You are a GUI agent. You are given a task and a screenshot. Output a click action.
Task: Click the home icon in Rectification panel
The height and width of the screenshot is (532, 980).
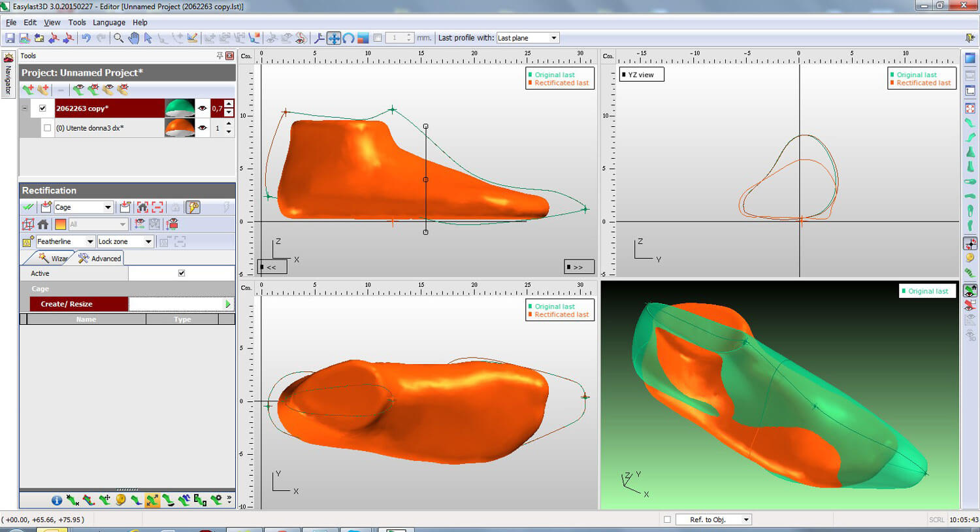pyautogui.click(x=43, y=224)
